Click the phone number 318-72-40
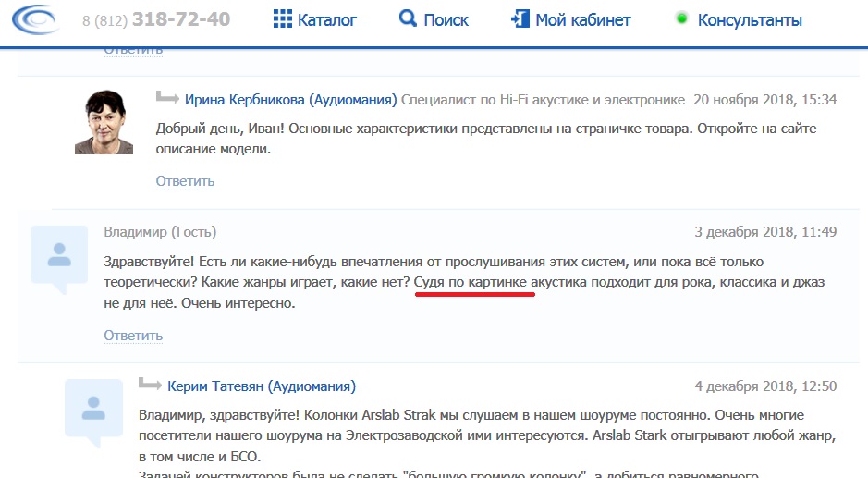 pyautogui.click(x=181, y=19)
